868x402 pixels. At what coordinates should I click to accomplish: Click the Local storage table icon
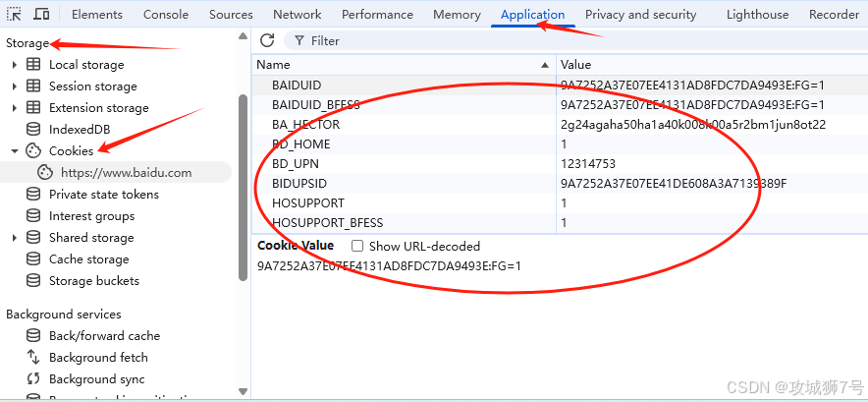click(33, 64)
